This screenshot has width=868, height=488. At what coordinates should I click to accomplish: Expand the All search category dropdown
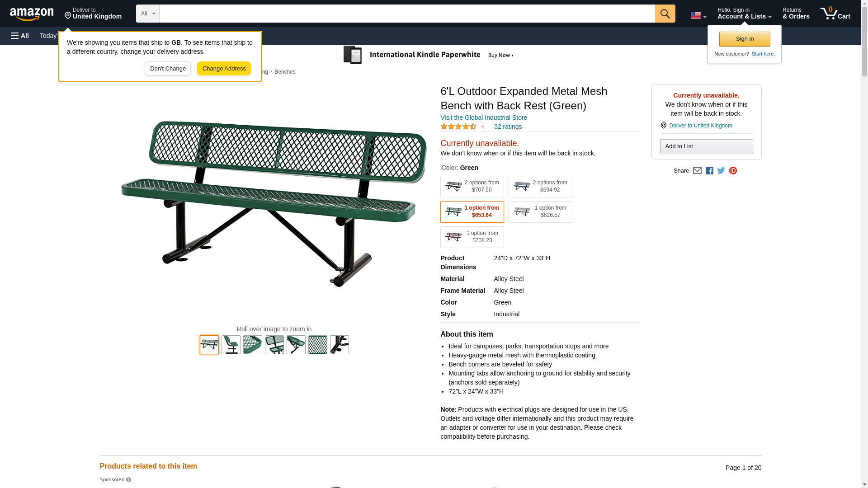(147, 14)
